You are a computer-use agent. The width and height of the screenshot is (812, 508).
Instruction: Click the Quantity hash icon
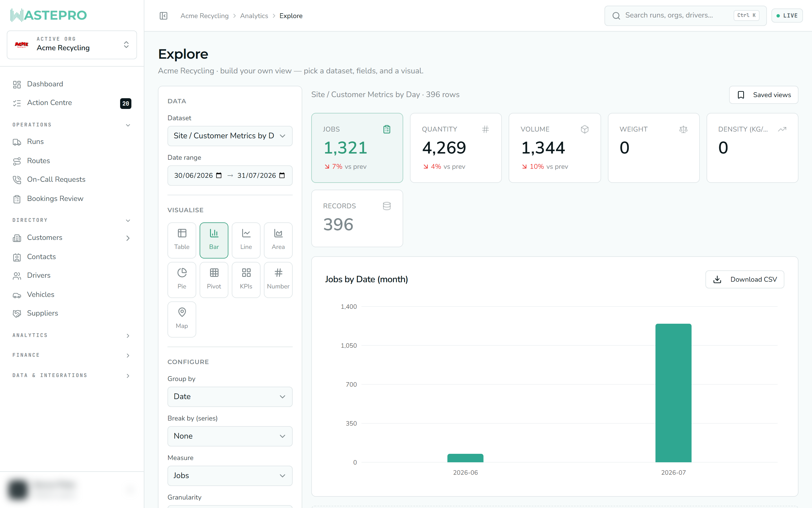click(x=486, y=129)
